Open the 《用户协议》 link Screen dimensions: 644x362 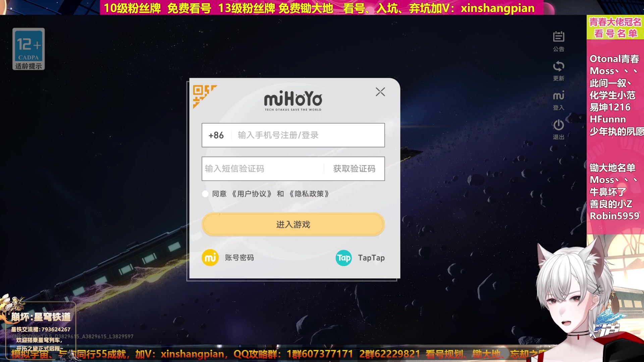click(252, 194)
